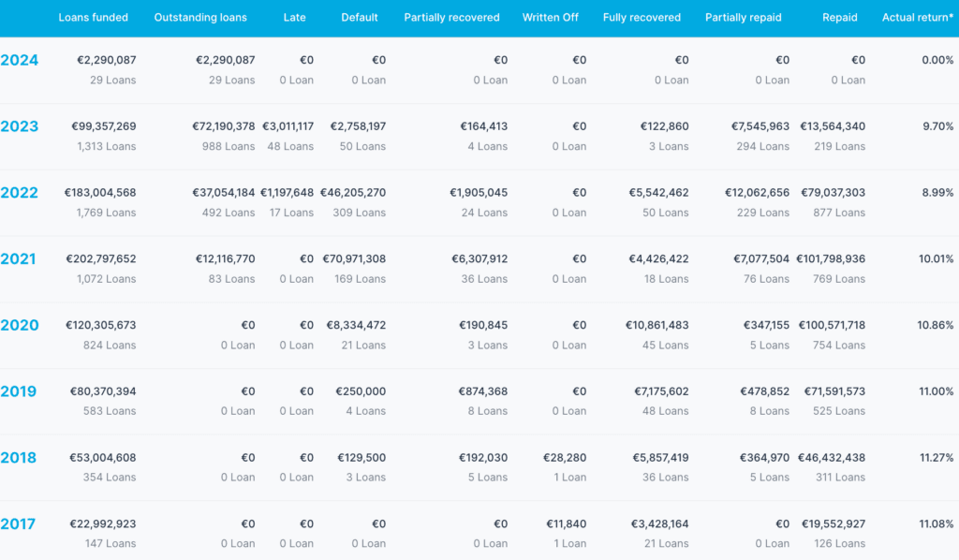Select the Written Off header
The width and height of the screenshot is (959, 560).
click(x=550, y=18)
